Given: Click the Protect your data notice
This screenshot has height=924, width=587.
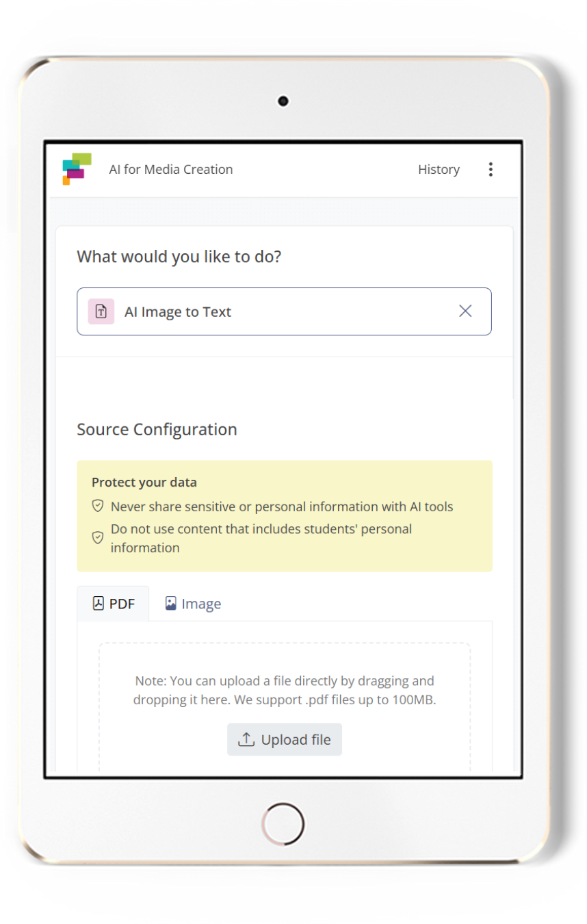Looking at the screenshot, I should coord(285,515).
